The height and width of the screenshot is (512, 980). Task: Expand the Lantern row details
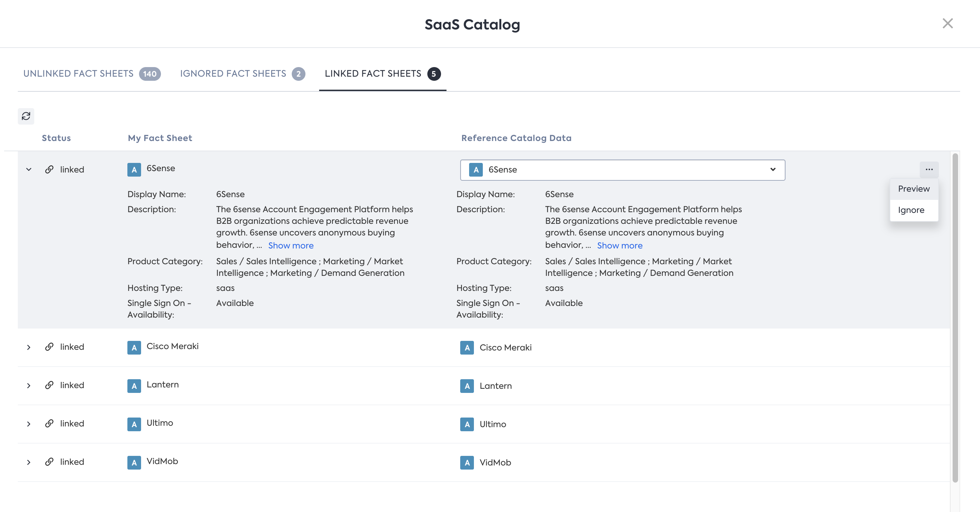pos(28,385)
